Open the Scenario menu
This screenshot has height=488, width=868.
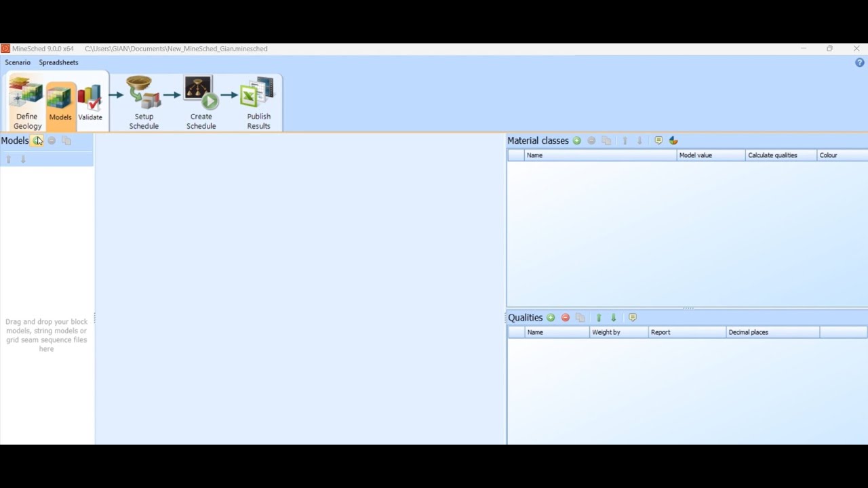click(18, 62)
